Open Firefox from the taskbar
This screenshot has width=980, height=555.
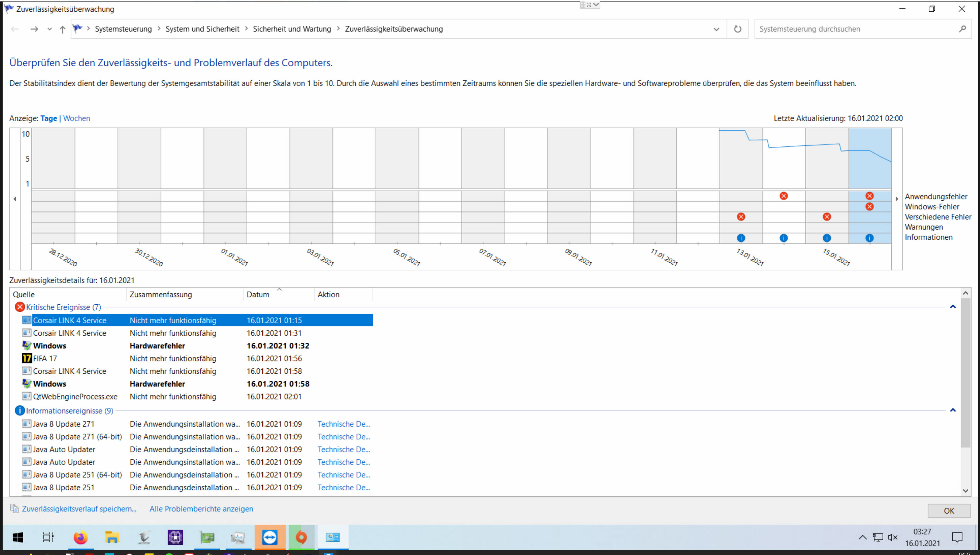click(80, 538)
